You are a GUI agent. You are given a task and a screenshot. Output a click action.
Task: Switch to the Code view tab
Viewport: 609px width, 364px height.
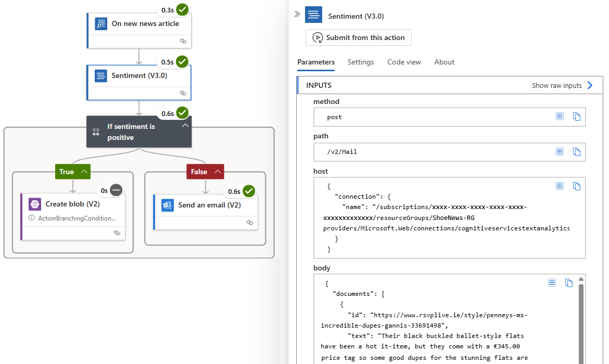pos(404,62)
